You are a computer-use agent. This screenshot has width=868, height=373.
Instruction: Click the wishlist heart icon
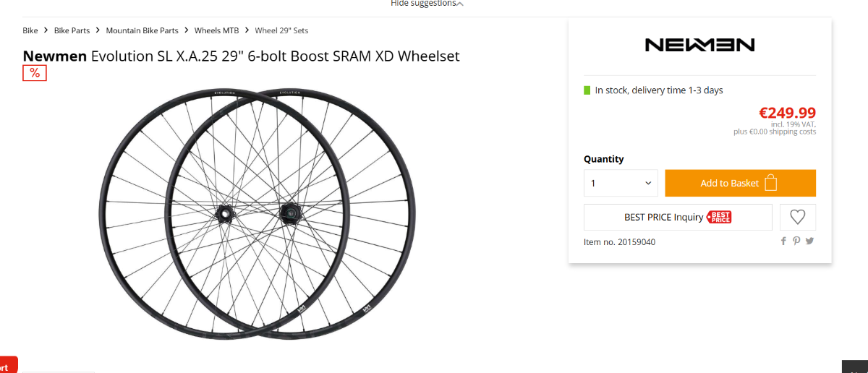[x=798, y=217]
